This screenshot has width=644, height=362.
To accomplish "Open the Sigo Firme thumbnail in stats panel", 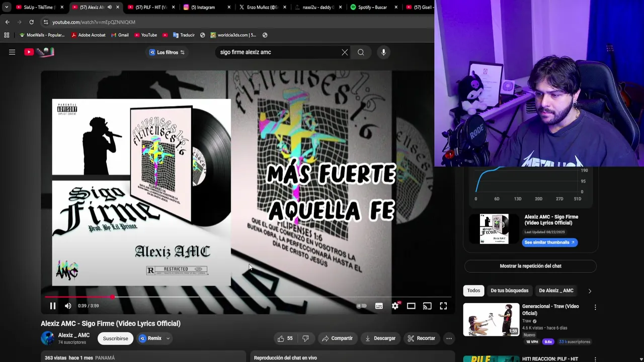I will click(494, 229).
